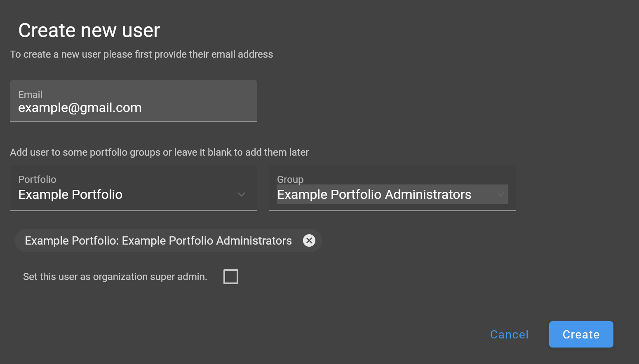The width and height of the screenshot is (639, 364).
Task: Click the dropdown arrow beside Example Portfolio Administrators
Action: tap(500, 194)
